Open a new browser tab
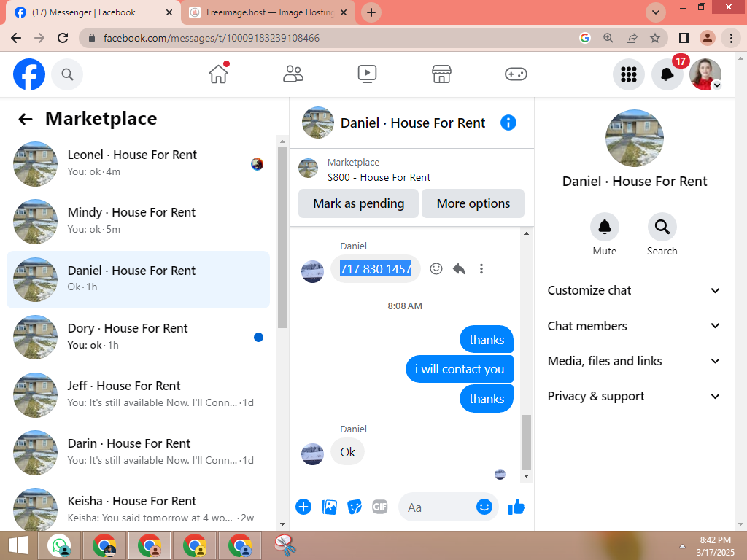The image size is (747, 560). (371, 12)
